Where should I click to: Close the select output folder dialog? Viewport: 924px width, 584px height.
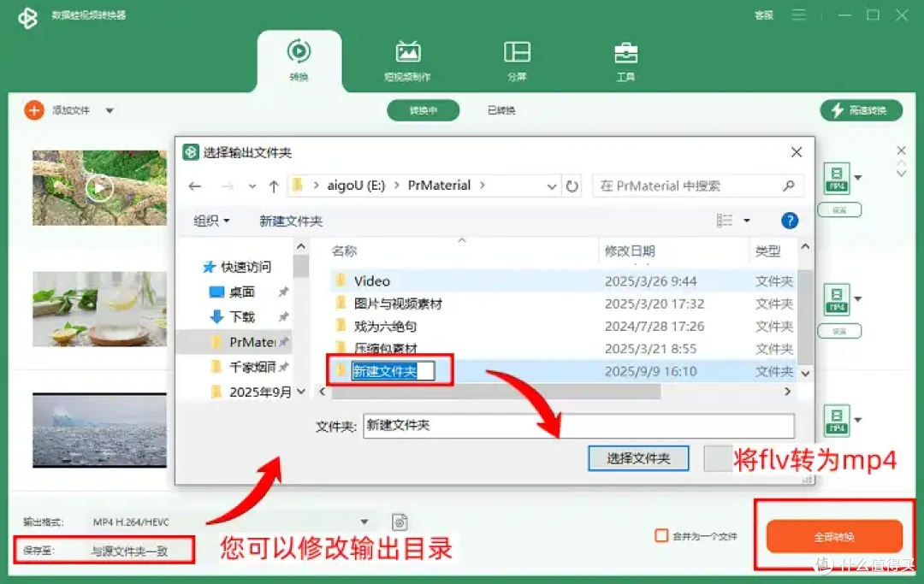click(797, 152)
